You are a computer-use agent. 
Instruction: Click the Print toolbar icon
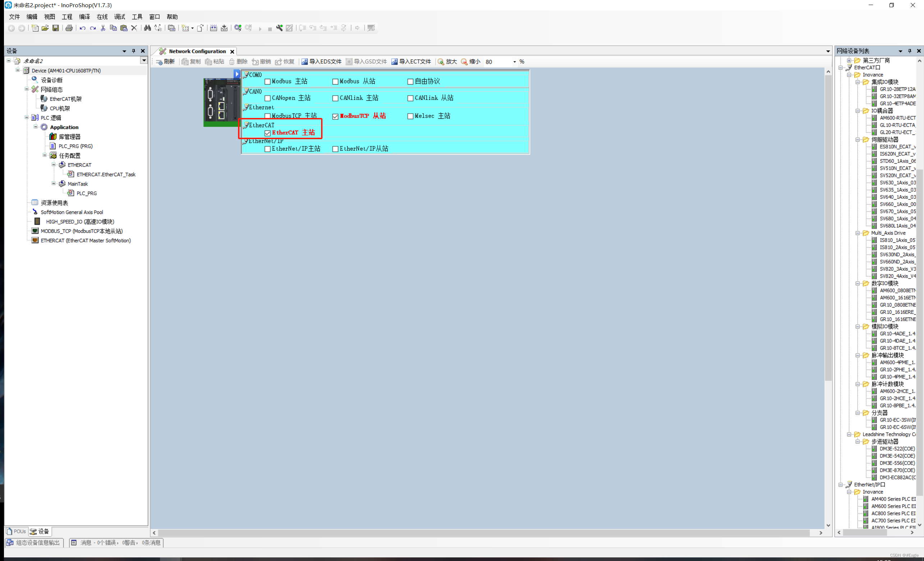pyautogui.click(x=69, y=28)
